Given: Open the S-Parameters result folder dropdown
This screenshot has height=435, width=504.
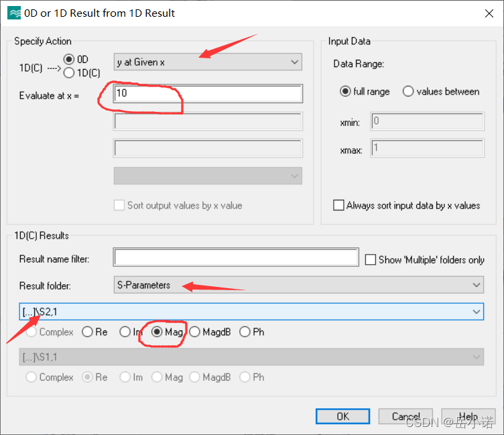Looking at the screenshot, I should [x=299, y=285].
